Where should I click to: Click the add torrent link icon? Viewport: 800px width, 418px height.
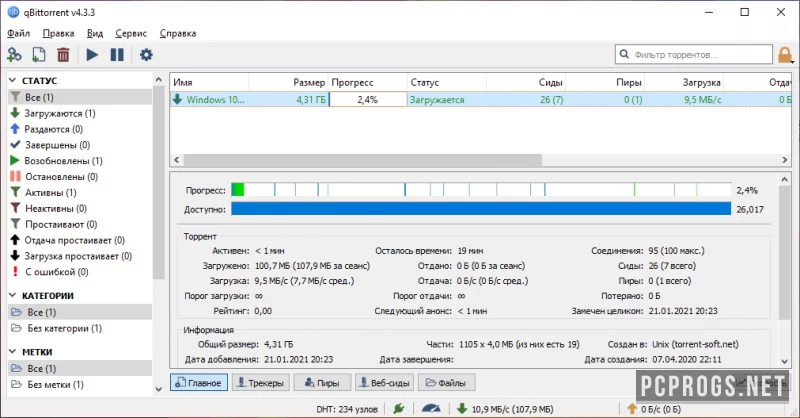(x=14, y=55)
